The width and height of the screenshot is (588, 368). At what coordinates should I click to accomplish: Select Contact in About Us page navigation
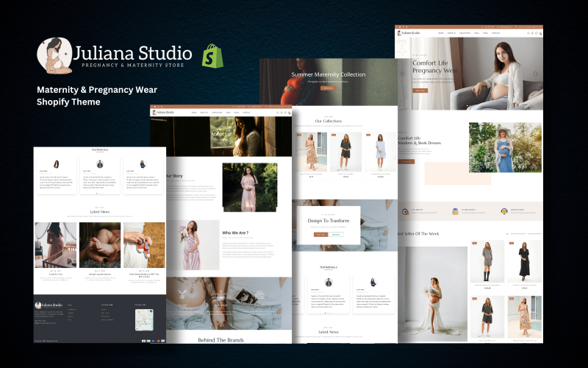[246, 113]
